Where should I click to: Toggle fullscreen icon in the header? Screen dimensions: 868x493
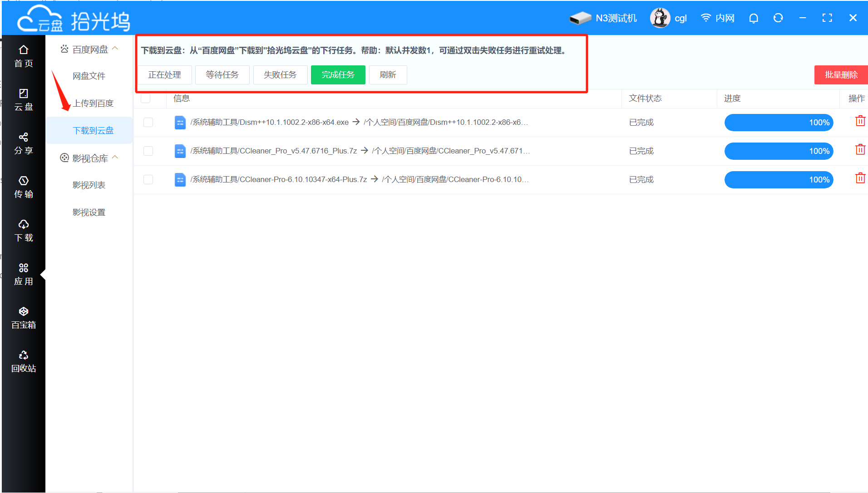pyautogui.click(x=827, y=18)
